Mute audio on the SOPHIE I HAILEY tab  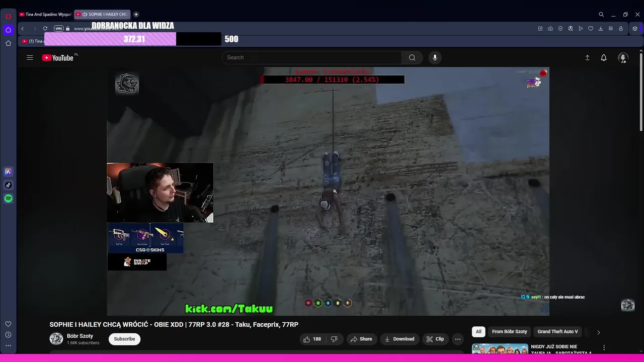pos(85,15)
